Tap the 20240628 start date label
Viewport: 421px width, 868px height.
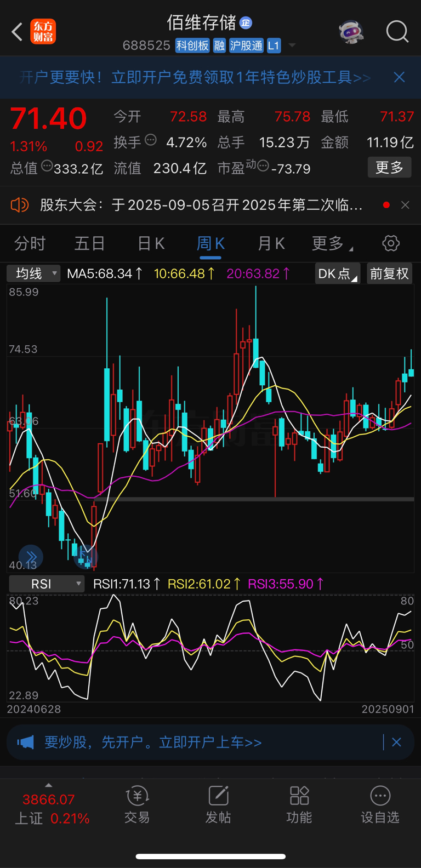34,709
